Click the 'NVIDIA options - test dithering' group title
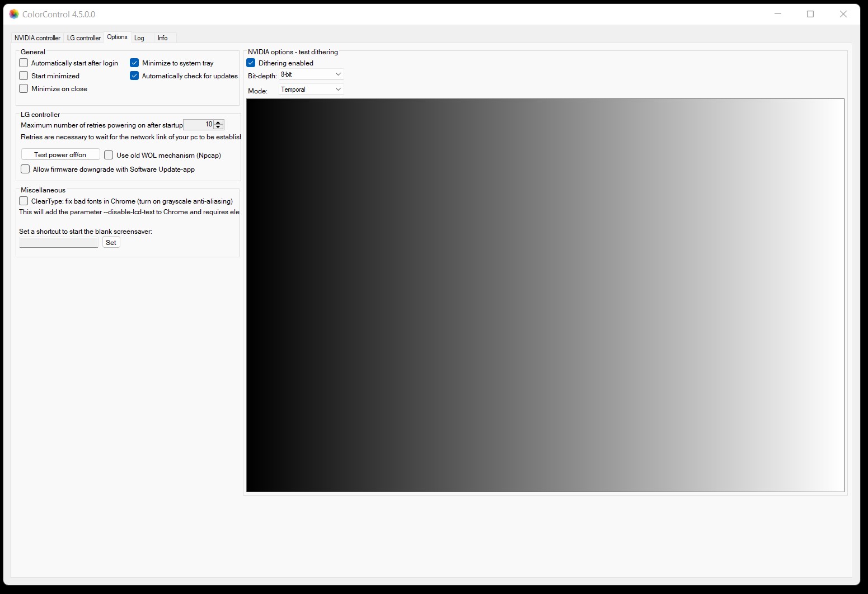This screenshot has width=868, height=594. [x=293, y=52]
